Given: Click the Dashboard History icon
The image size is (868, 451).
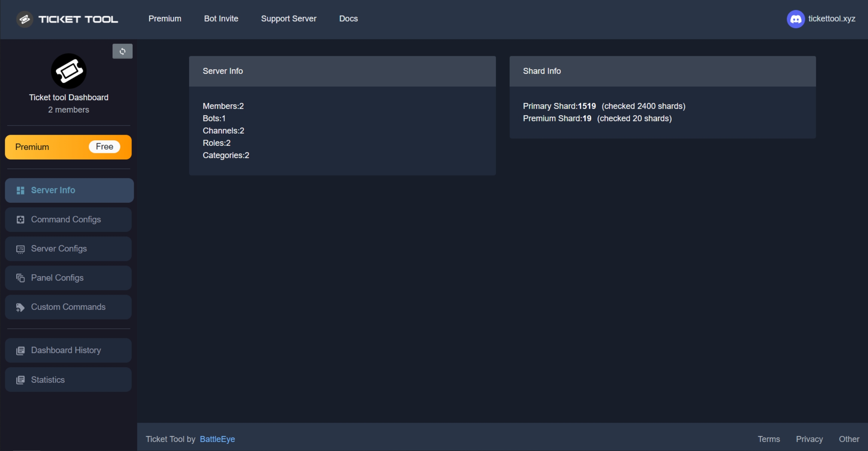Looking at the screenshot, I should click(x=20, y=351).
